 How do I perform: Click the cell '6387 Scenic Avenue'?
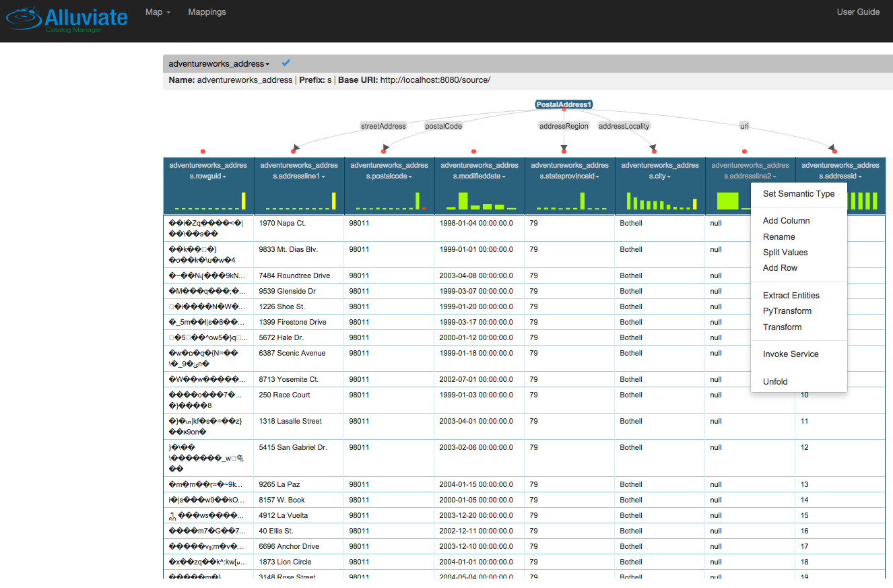[x=299, y=358]
